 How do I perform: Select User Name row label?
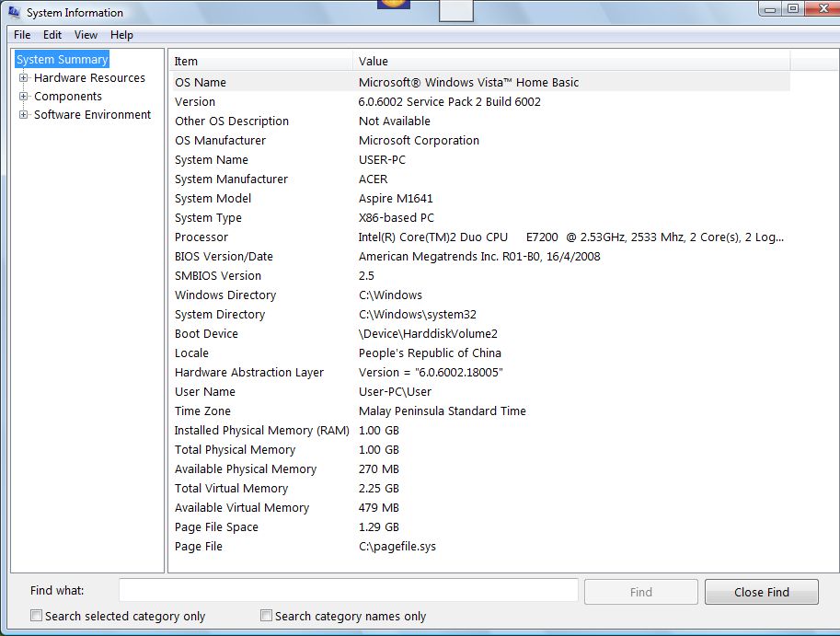coord(205,391)
